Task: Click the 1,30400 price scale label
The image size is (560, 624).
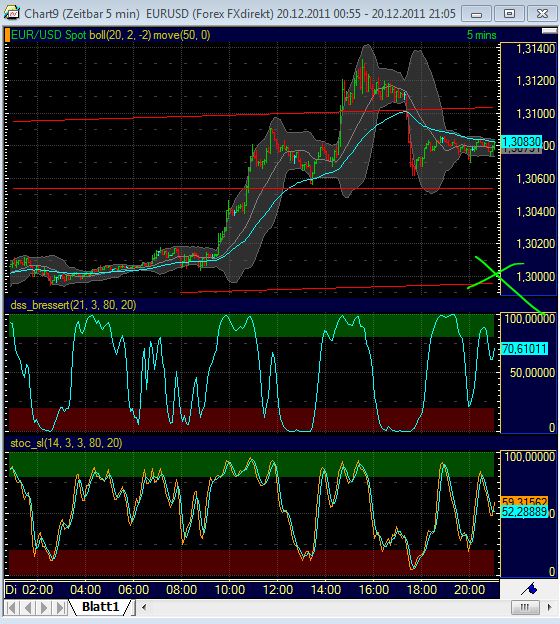Action: click(x=535, y=211)
